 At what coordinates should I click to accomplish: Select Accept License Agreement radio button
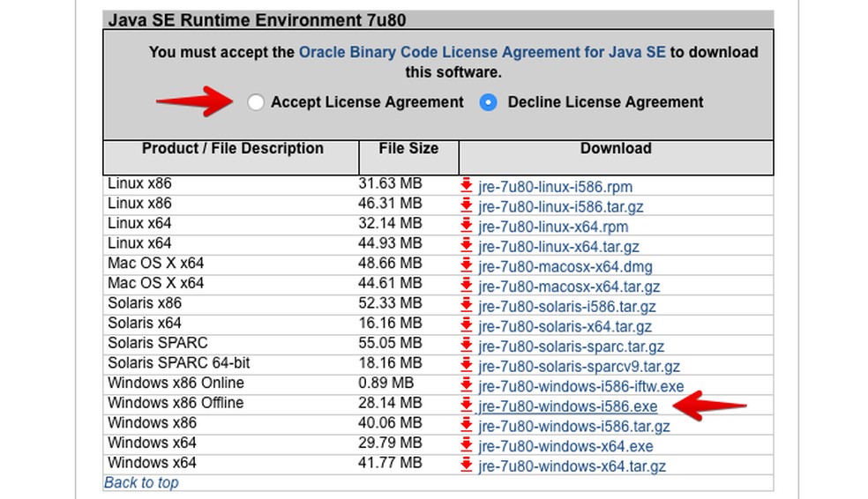(256, 102)
